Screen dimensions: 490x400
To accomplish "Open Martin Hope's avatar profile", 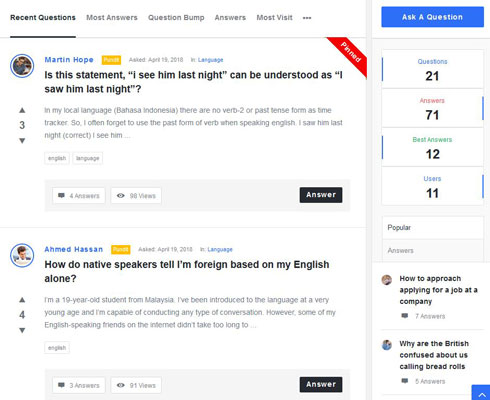I will 22,66.
